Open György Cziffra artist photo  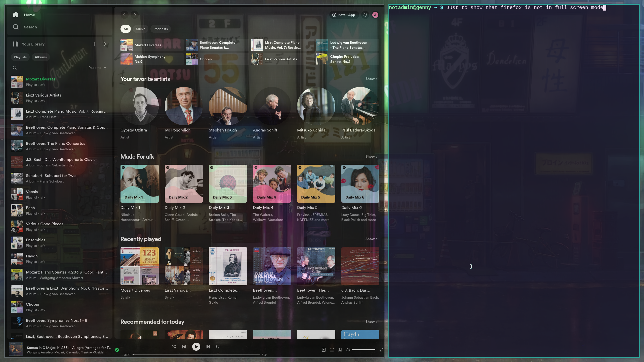[140, 106]
